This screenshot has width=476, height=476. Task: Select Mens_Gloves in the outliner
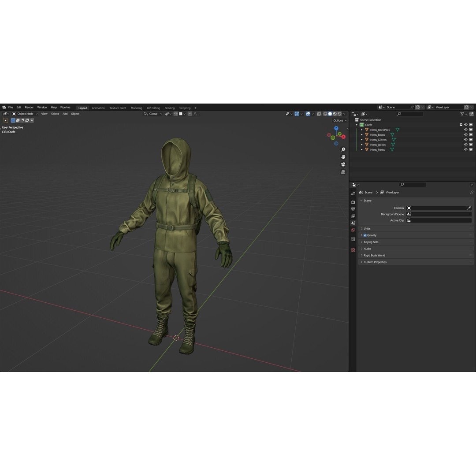(x=378, y=140)
